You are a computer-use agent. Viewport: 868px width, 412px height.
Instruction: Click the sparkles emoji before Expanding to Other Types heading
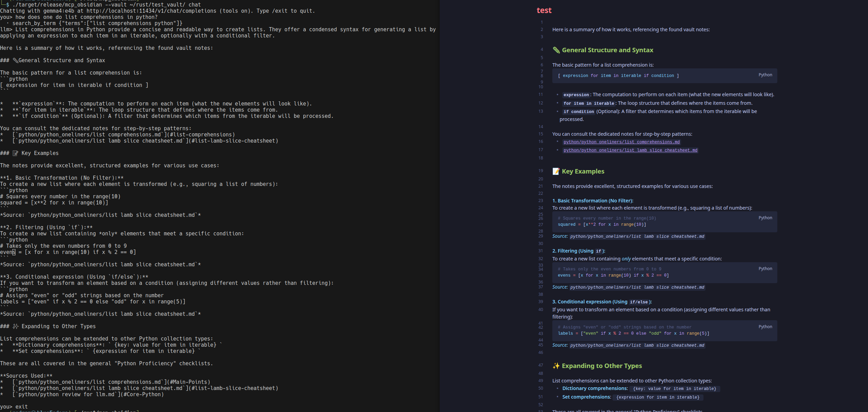pyautogui.click(x=556, y=366)
